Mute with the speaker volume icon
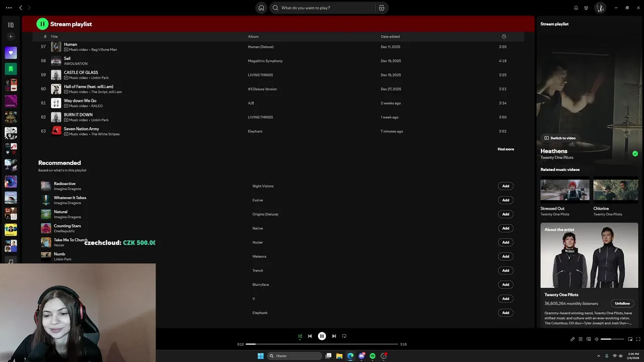 point(597,339)
